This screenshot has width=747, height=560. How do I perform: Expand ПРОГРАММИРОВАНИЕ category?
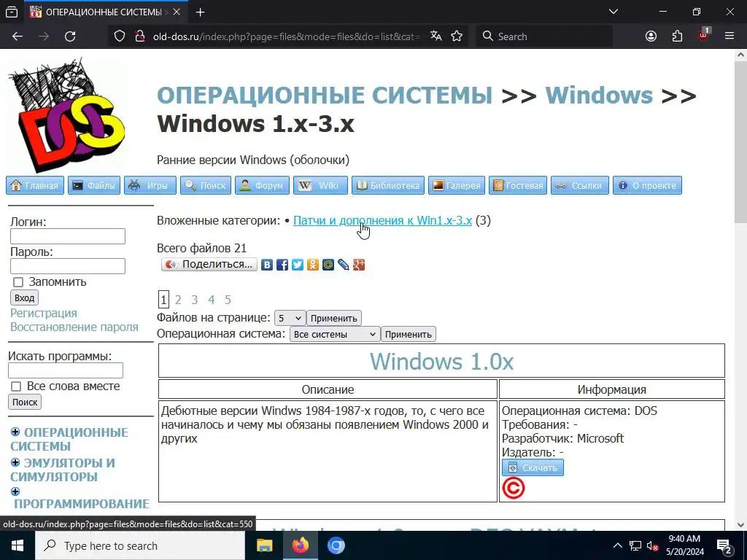[x=15, y=491]
